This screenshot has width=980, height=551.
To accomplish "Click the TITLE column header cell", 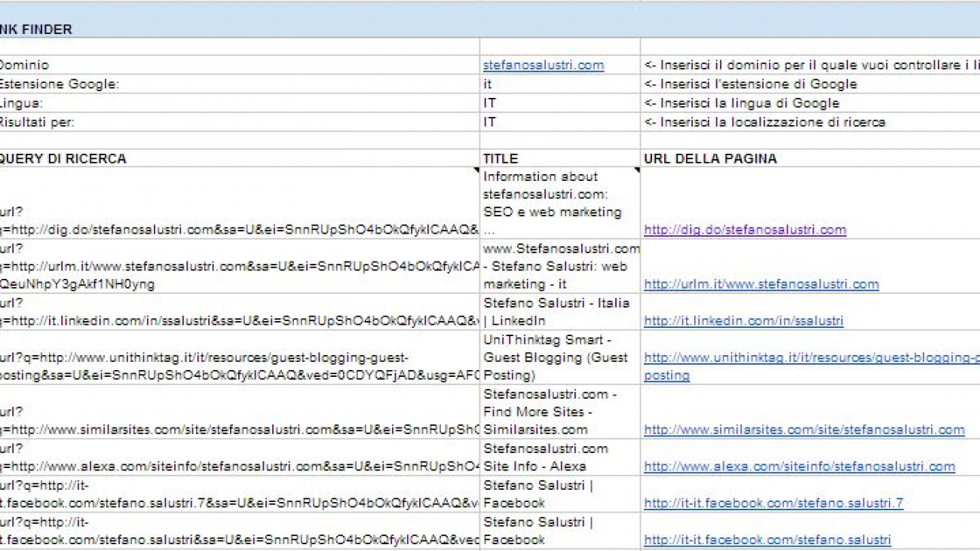I will (559, 158).
